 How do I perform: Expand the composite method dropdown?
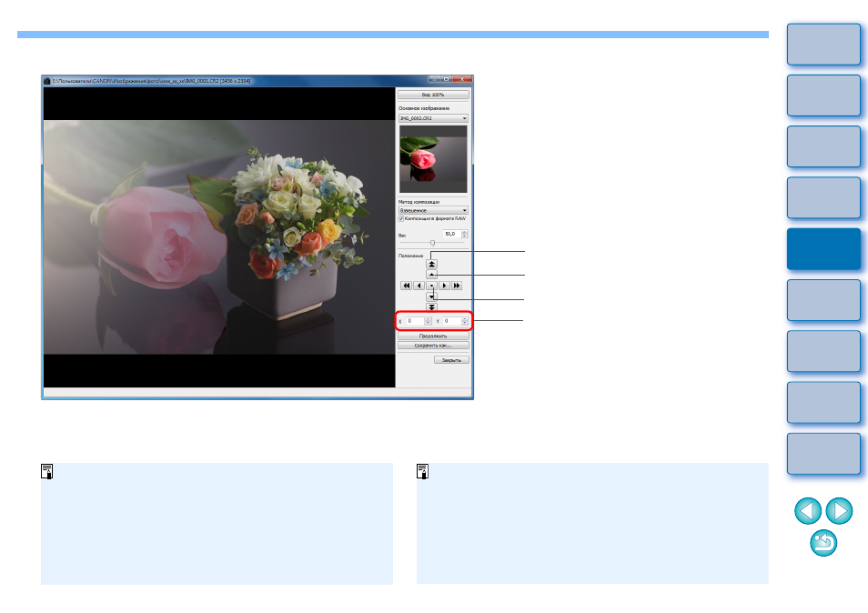point(433,211)
